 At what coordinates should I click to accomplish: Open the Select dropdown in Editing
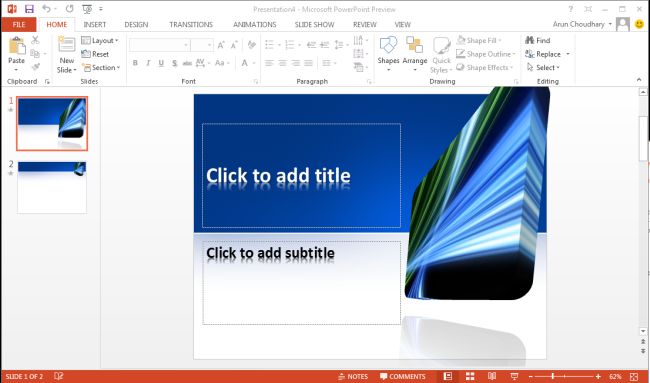coord(543,68)
